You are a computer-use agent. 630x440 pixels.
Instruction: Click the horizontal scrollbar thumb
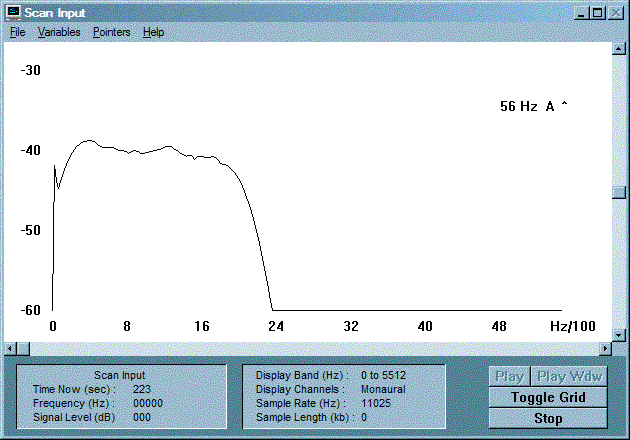[x=23, y=349]
